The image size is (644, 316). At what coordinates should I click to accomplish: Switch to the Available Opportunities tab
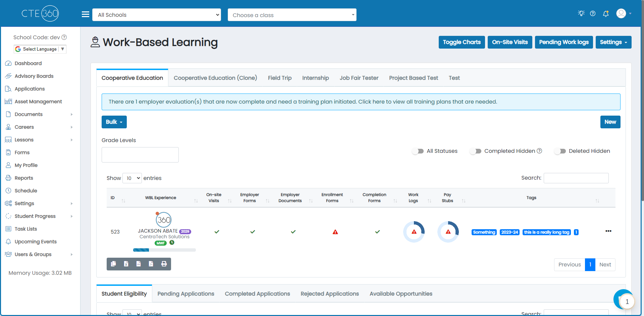coord(401,294)
